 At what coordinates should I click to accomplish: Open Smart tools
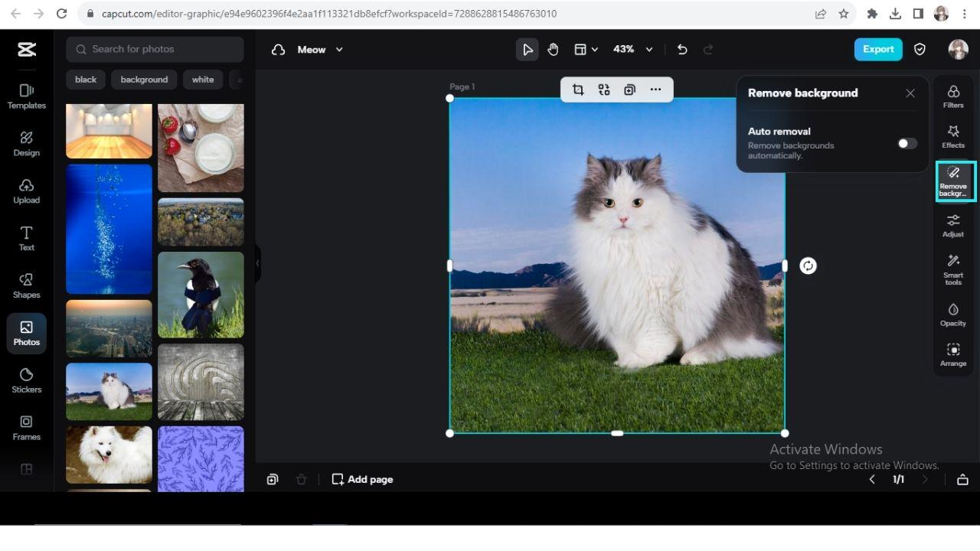[953, 269]
